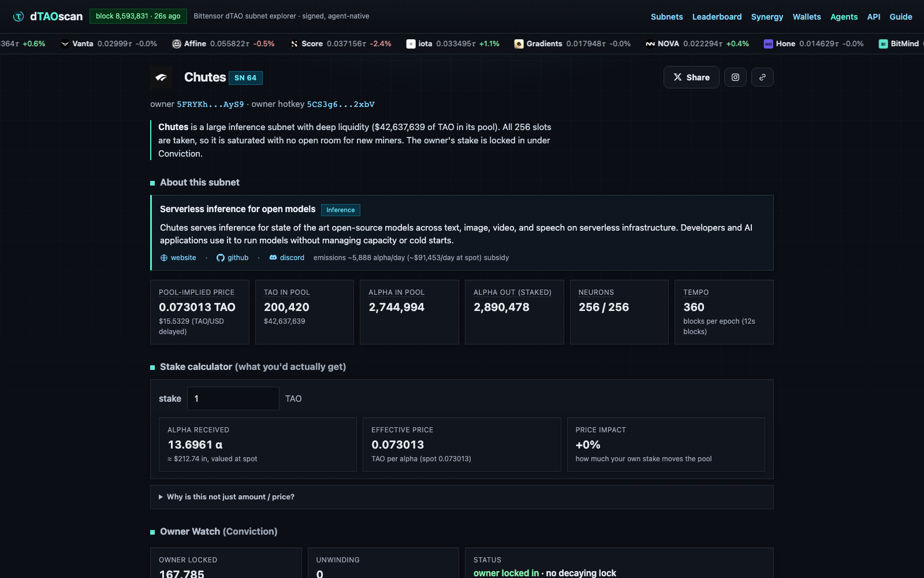Click the price impact value +0%
924x578 pixels.
click(x=588, y=445)
